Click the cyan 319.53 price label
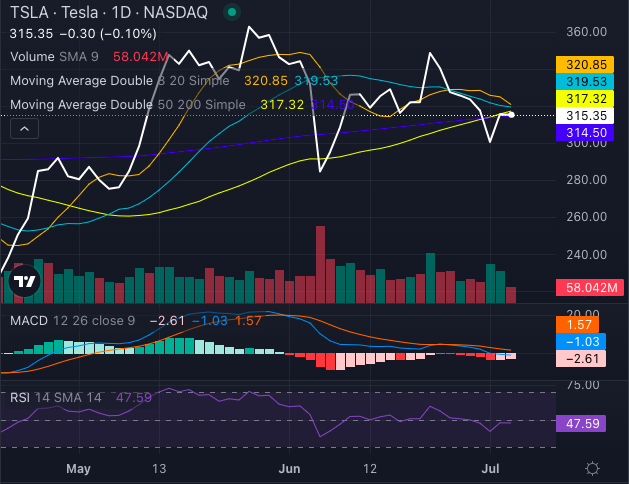Screen dimensions: 629x484 [585, 82]
